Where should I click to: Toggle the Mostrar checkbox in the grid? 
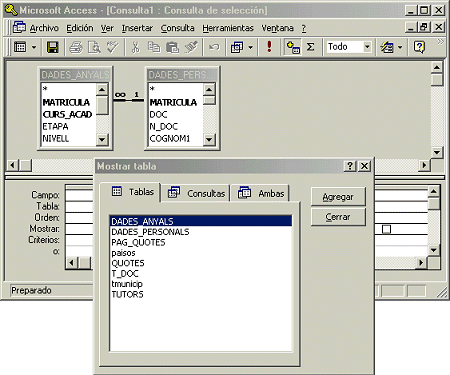click(x=386, y=229)
